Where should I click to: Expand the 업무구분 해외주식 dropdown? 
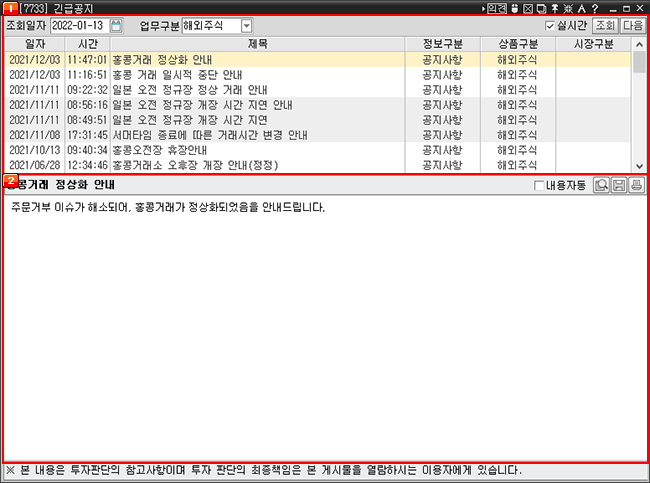point(246,25)
